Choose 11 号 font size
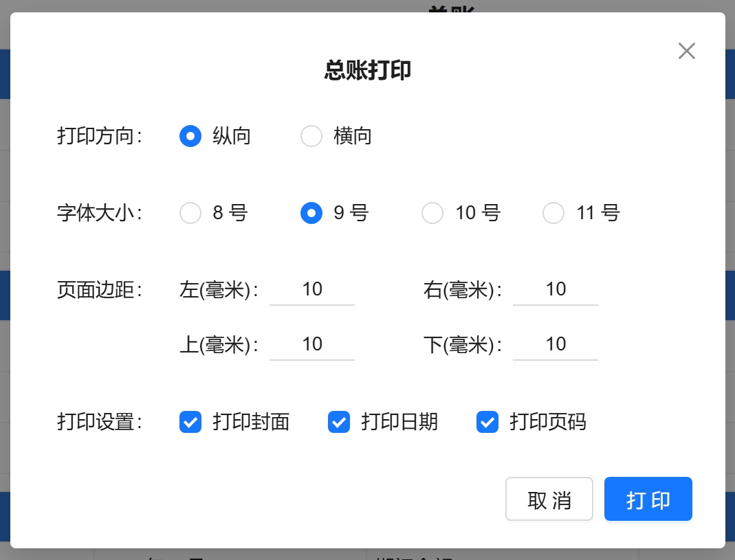Viewport: 735px width, 560px height. tap(553, 213)
